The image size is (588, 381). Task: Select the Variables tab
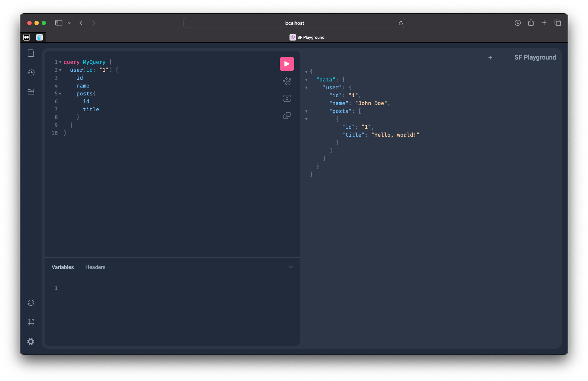[x=62, y=267]
